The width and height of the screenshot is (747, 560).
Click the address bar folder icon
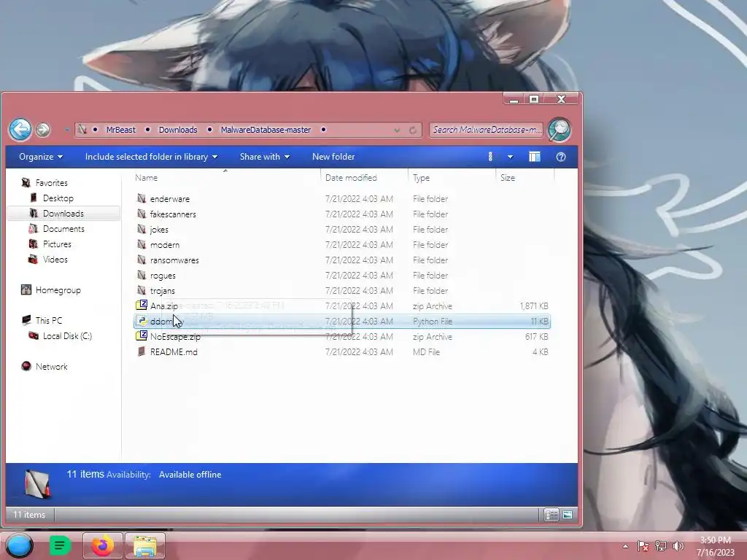[x=82, y=130]
